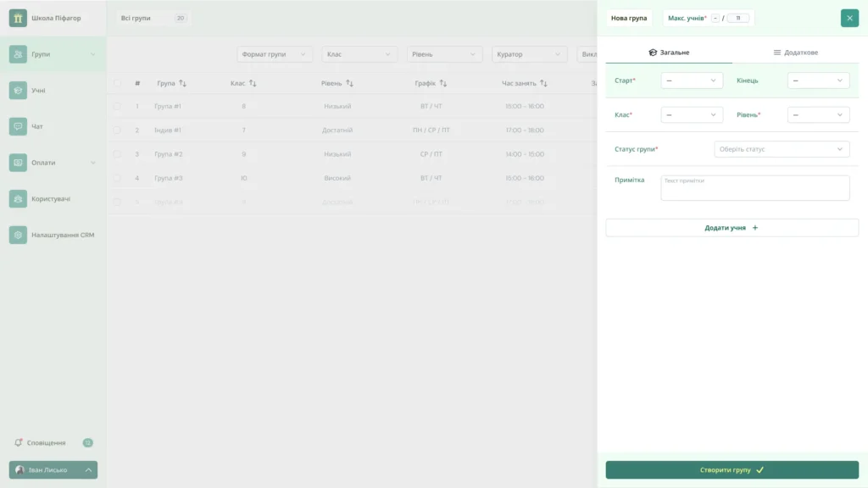Screen dimensions: 868x488
Task: Focus the Примітка text field
Action: click(754, 188)
